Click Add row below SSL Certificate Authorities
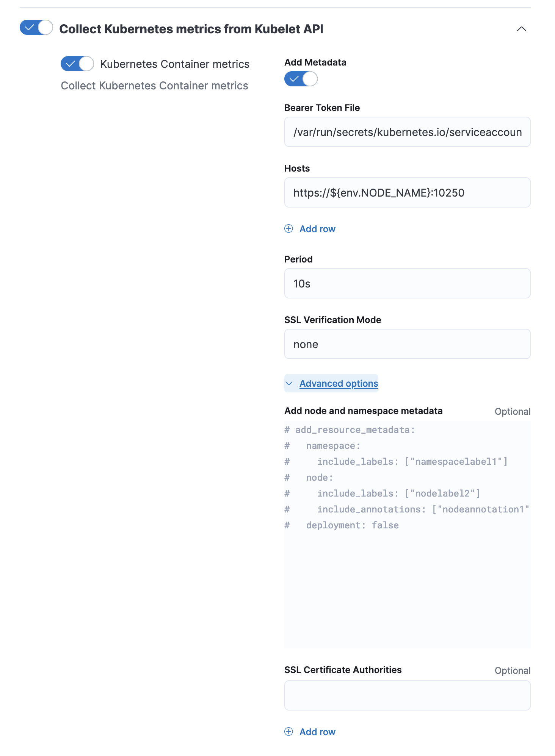 coord(317,732)
